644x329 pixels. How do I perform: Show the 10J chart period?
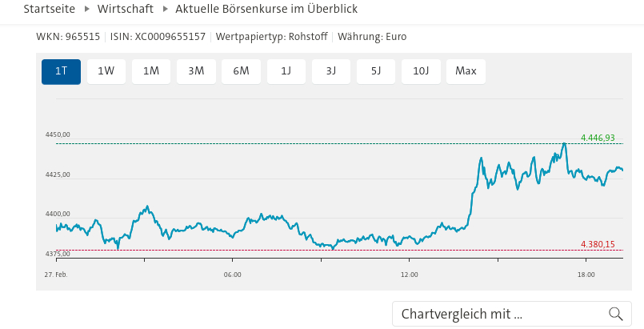[x=422, y=71]
